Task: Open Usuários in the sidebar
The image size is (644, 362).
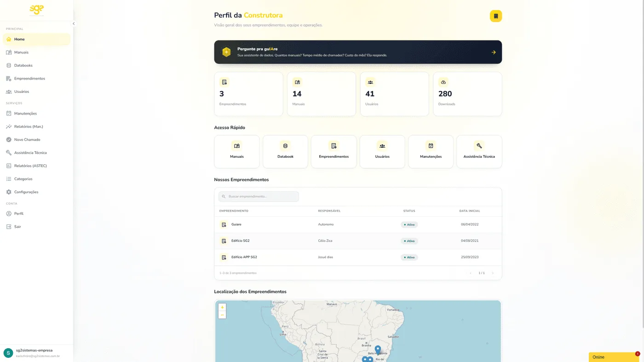Action: click(36, 92)
